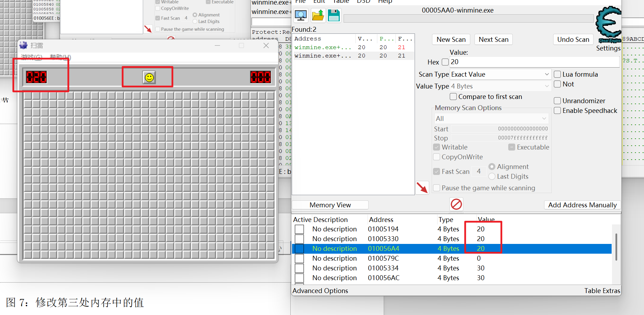Open the Minesweeper 游戏(G) menu

[x=31, y=57]
